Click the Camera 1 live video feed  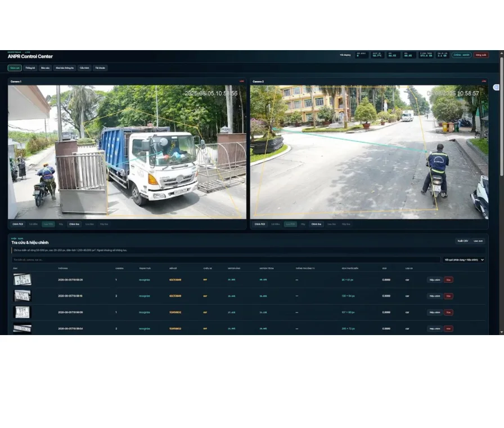pyautogui.click(x=127, y=152)
